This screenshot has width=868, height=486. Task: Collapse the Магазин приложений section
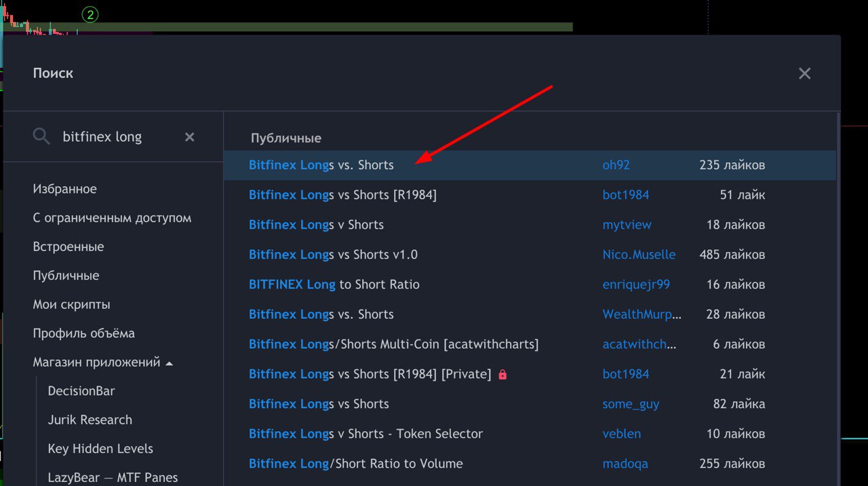[x=170, y=363]
